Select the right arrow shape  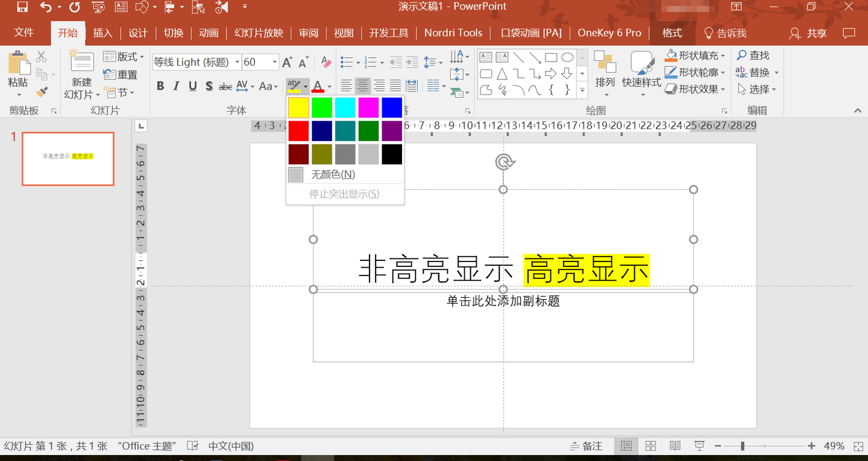pyautogui.click(x=551, y=74)
